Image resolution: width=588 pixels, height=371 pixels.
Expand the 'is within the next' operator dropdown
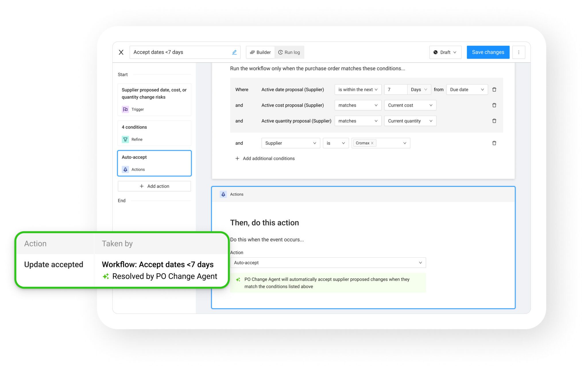pyautogui.click(x=358, y=90)
